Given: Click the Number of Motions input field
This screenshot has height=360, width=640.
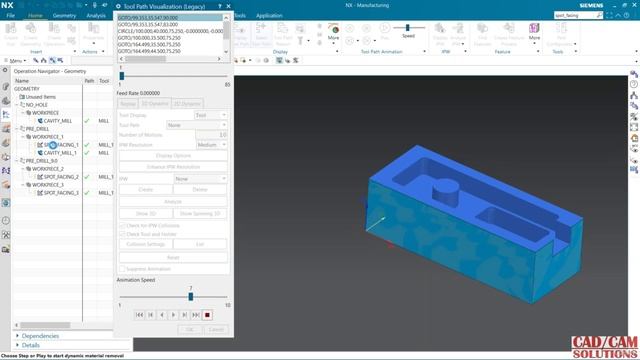Looking at the screenshot, I should pyautogui.click(x=211, y=135).
